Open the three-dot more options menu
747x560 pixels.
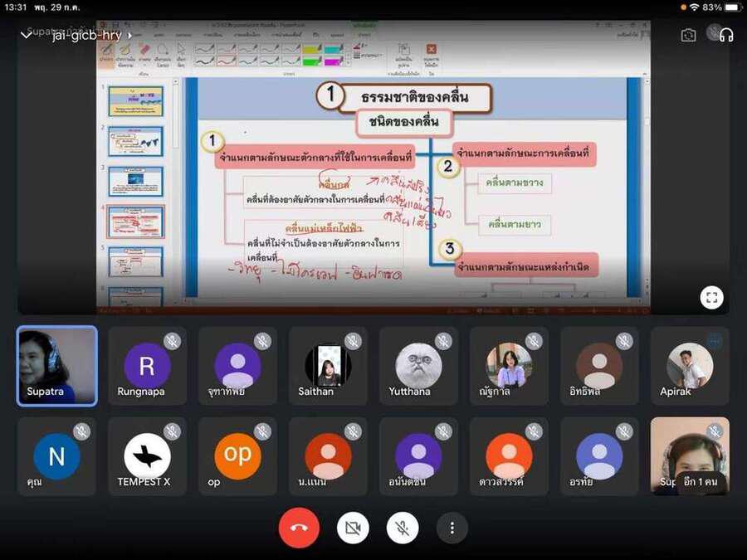click(x=452, y=528)
